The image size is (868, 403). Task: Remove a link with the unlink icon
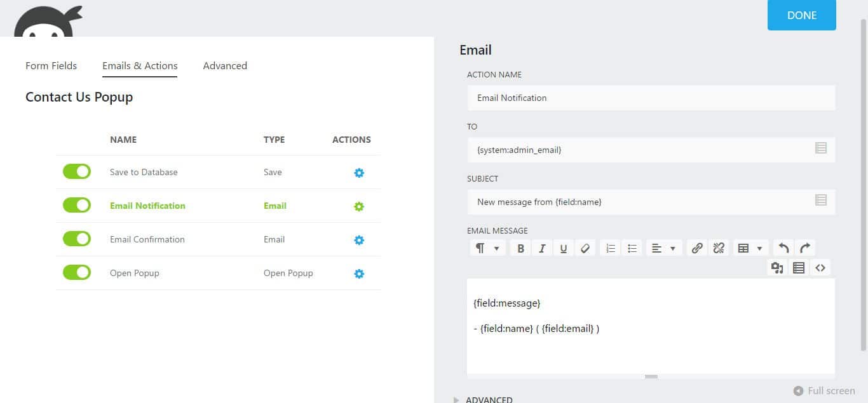coord(718,248)
